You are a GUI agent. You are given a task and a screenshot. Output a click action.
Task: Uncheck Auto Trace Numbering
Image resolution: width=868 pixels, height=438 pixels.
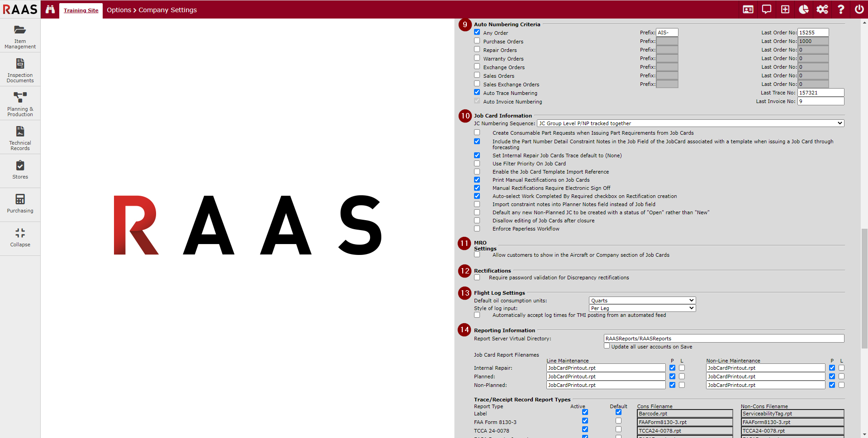pos(477,93)
